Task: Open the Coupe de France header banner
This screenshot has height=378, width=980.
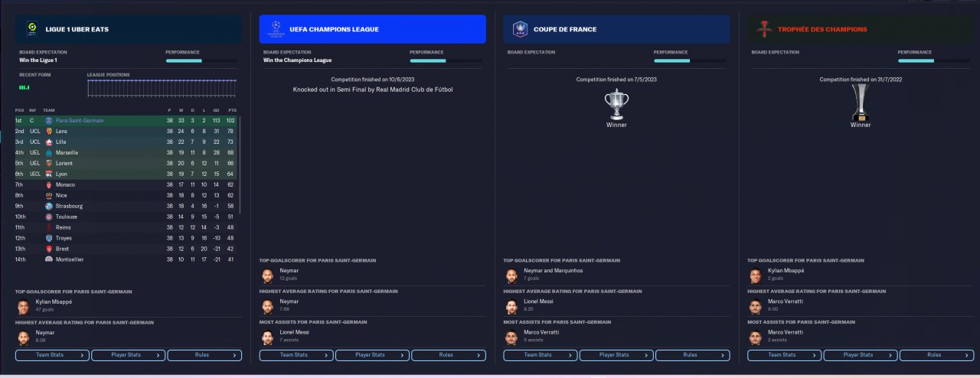Action: 616,29
